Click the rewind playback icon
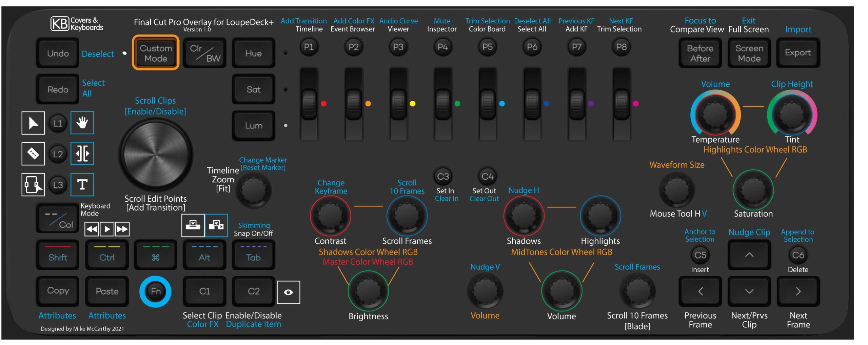 pos(92,229)
